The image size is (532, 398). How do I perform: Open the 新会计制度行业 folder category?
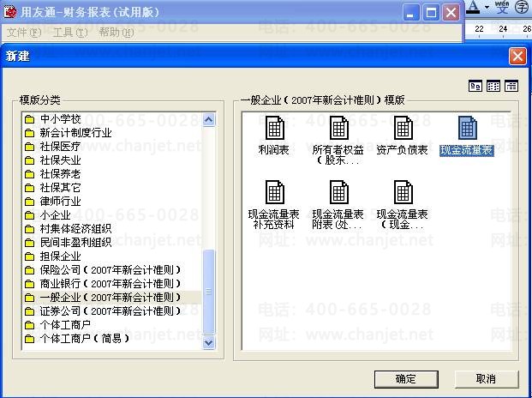(x=68, y=133)
